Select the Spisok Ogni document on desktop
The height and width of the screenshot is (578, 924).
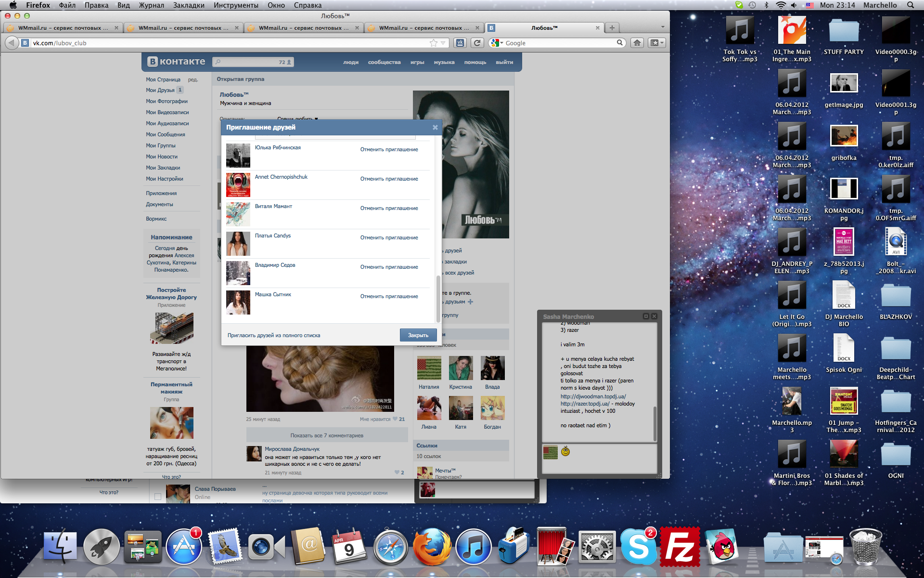(x=844, y=354)
